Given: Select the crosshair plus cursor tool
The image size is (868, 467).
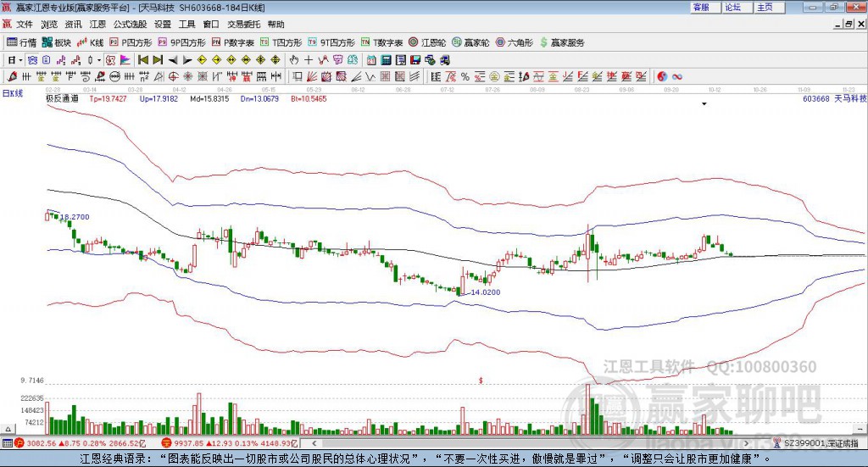Looking at the screenshot, I should coord(309,60).
